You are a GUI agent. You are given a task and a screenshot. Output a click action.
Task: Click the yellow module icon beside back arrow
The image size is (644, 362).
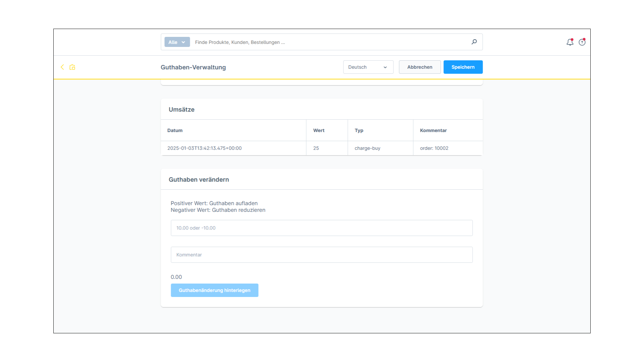point(72,67)
